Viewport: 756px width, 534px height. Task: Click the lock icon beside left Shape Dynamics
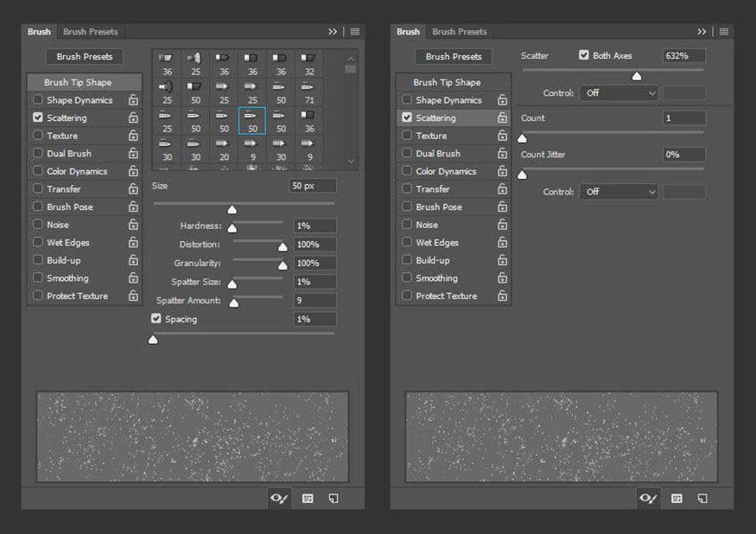pos(134,100)
